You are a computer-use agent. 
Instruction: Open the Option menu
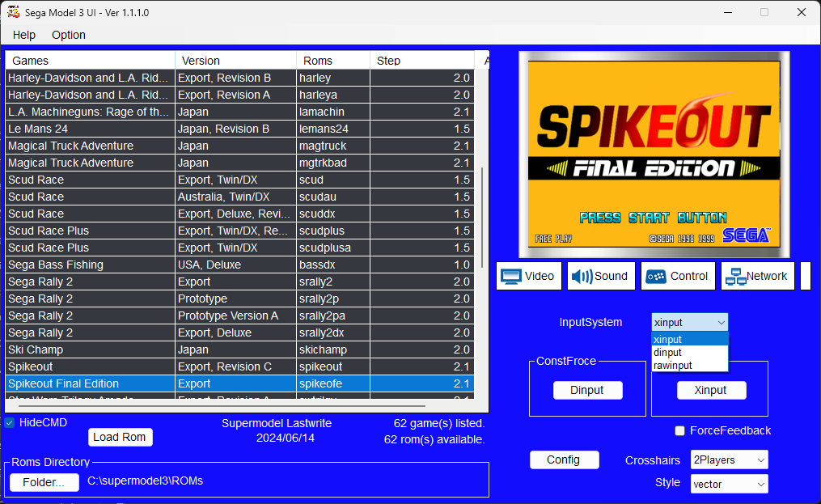click(x=69, y=35)
